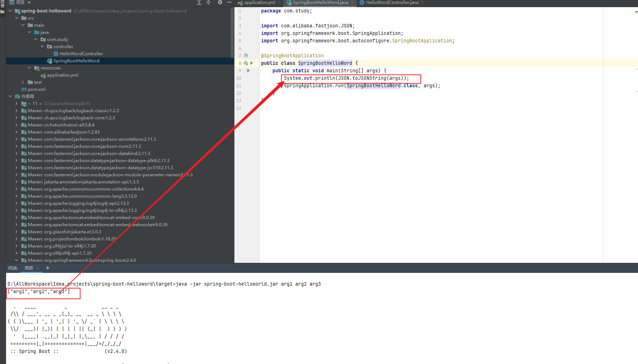
Task: Expand Maven logback-classic:1.2.3 library
Action: click(x=17, y=111)
